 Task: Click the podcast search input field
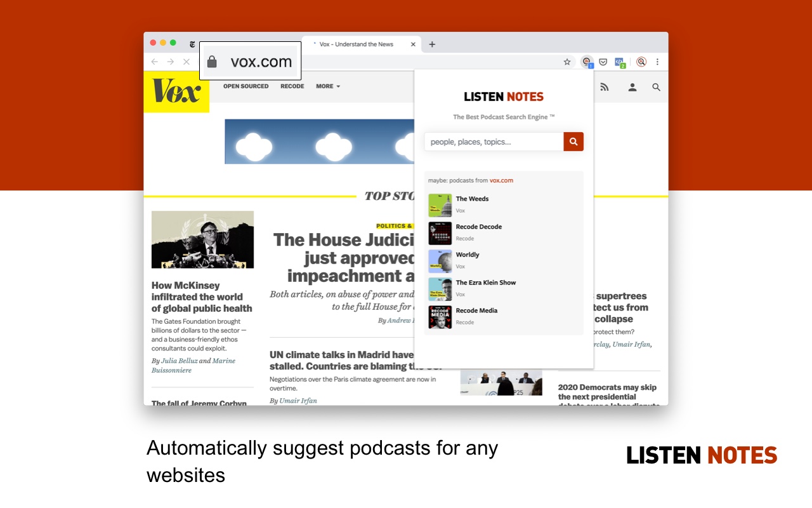[x=494, y=142]
